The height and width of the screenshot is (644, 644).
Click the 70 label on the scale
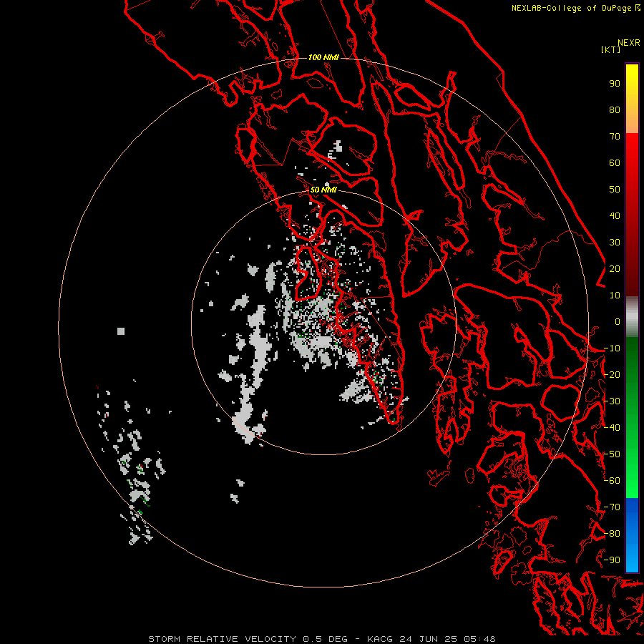[615, 137]
